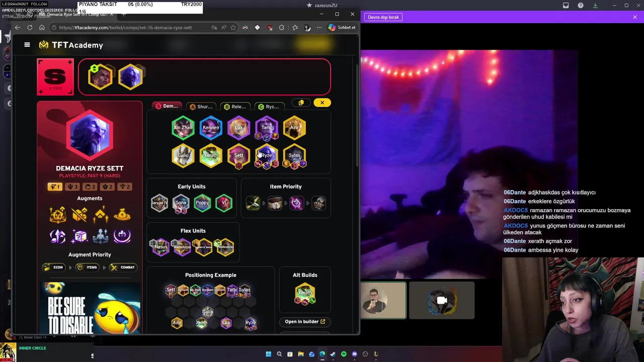This screenshot has height=362, width=644.
Task: Click the COMBAT augment priority pill
Action: (123, 267)
